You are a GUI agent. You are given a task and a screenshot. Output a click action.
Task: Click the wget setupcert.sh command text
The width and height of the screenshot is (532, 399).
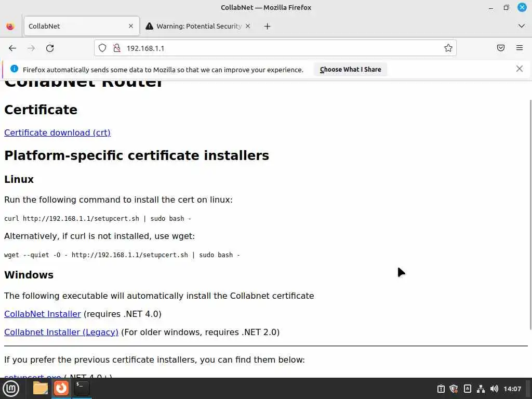click(122, 255)
